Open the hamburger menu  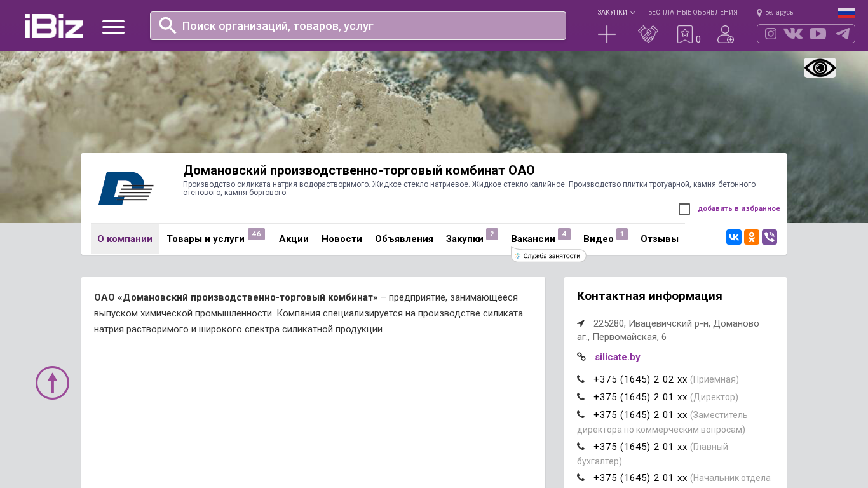(x=113, y=27)
